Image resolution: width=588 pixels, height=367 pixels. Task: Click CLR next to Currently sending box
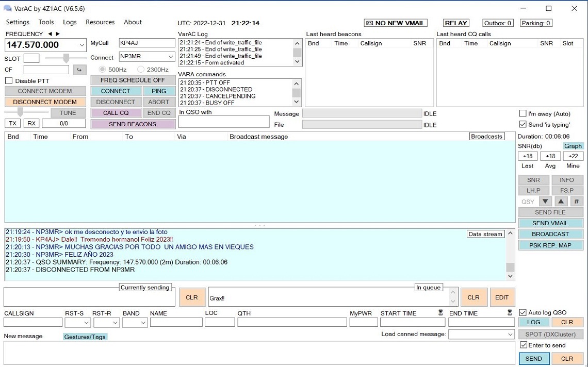click(192, 297)
